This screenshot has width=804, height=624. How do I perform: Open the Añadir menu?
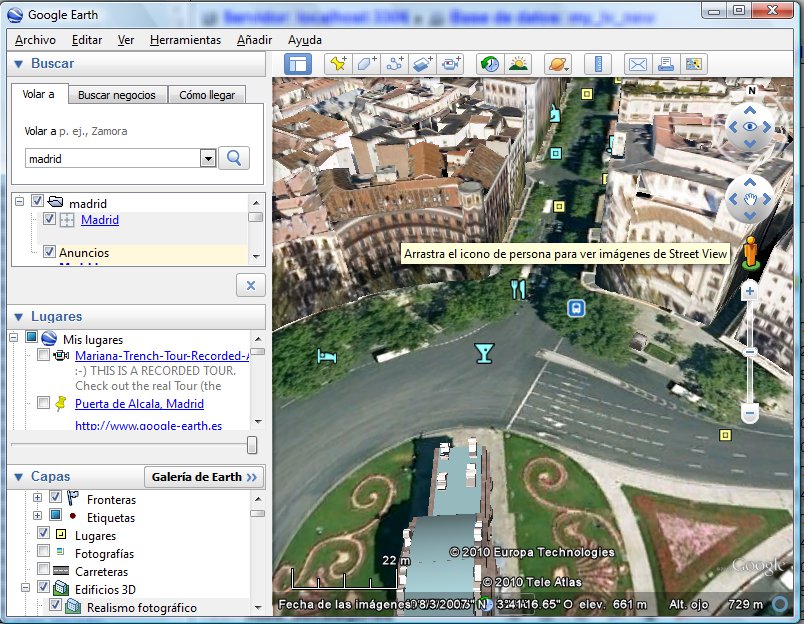point(254,40)
